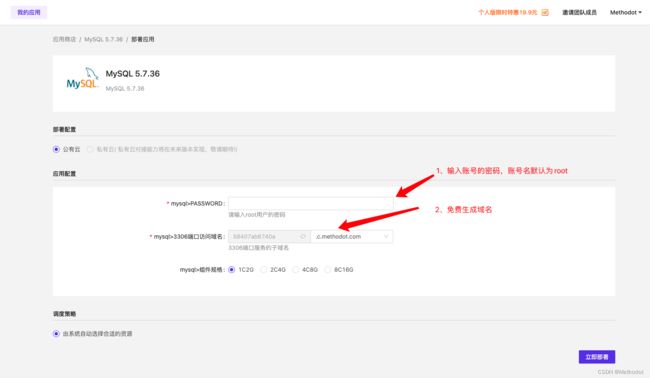The image size is (650, 378).
Task: Click the mysql>组件规格 label
Action: tap(202, 270)
